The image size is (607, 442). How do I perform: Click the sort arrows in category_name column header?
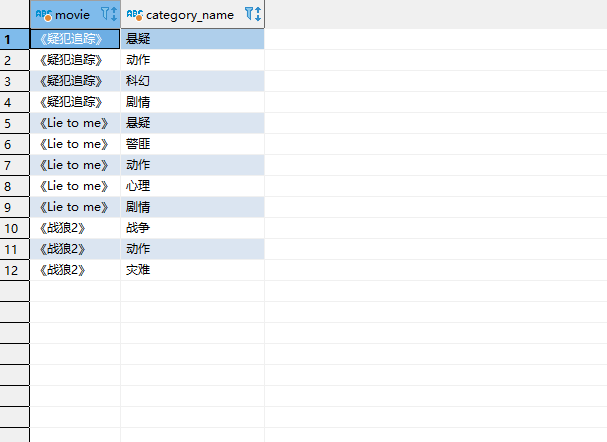click(x=258, y=14)
